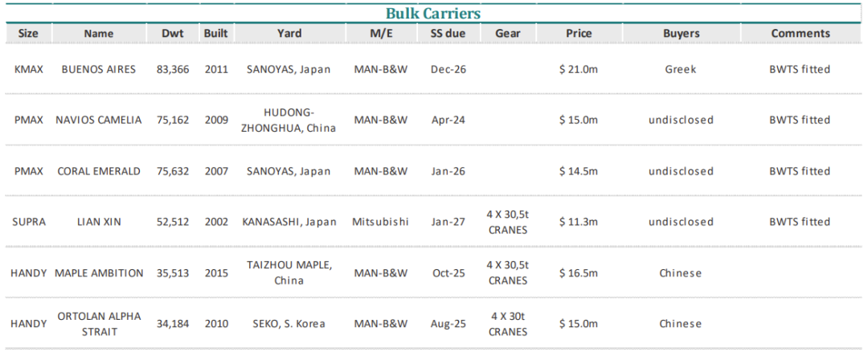Select the NAVIOS CAMELIA name cell
The height and width of the screenshot is (360, 868).
(x=99, y=121)
